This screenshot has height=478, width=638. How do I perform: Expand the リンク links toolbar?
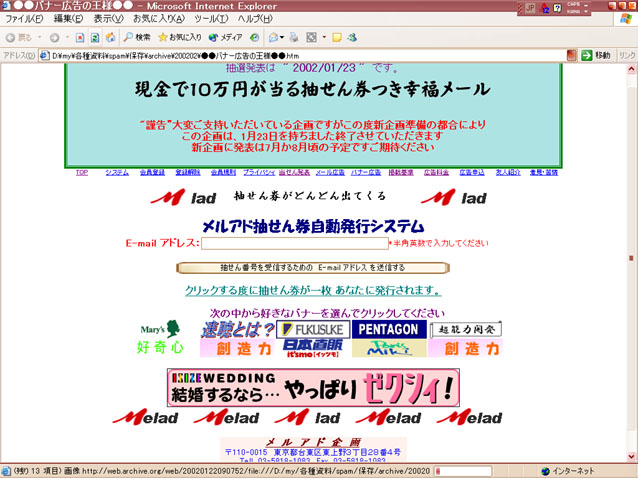coord(627,55)
